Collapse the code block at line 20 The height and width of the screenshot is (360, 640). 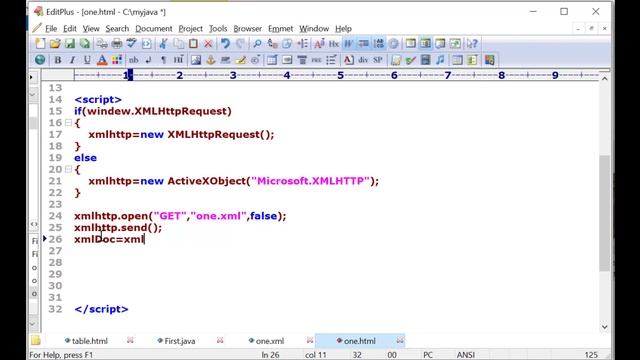click(x=69, y=169)
